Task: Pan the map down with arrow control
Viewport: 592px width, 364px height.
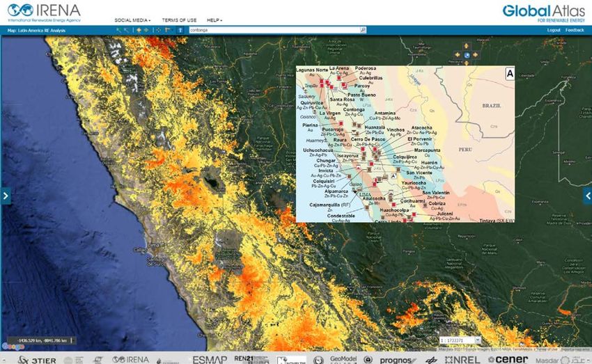Action: [467, 63]
